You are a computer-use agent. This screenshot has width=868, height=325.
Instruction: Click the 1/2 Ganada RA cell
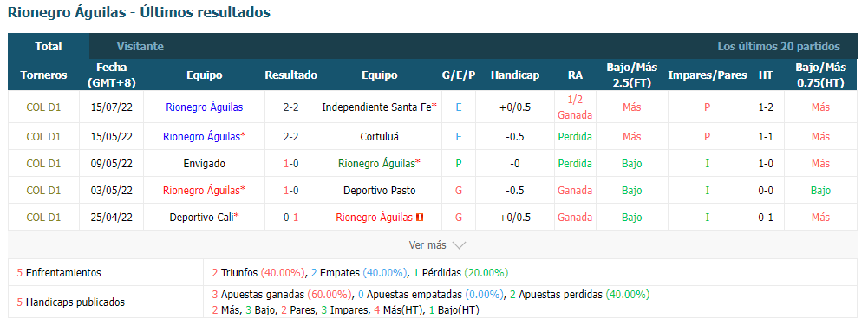point(575,107)
